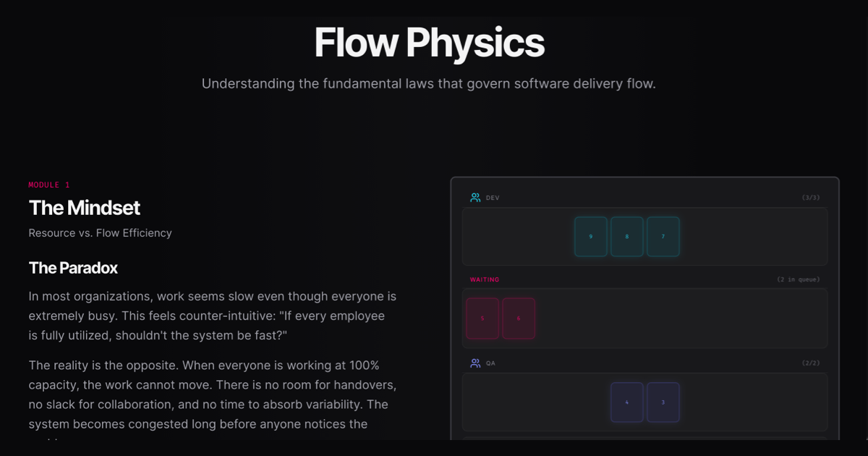The width and height of the screenshot is (868, 456).
Task: Select waiting queue card 6
Action: click(519, 318)
